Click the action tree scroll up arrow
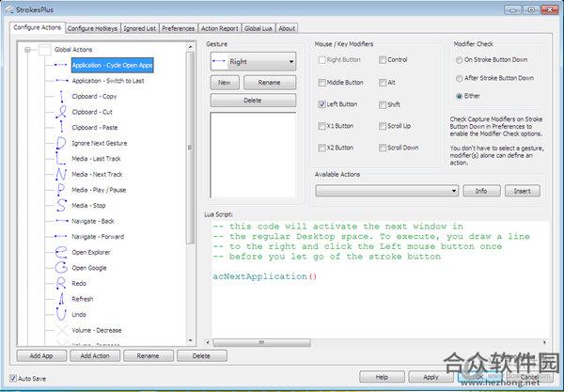This screenshot has width=564, height=392. [x=190, y=47]
